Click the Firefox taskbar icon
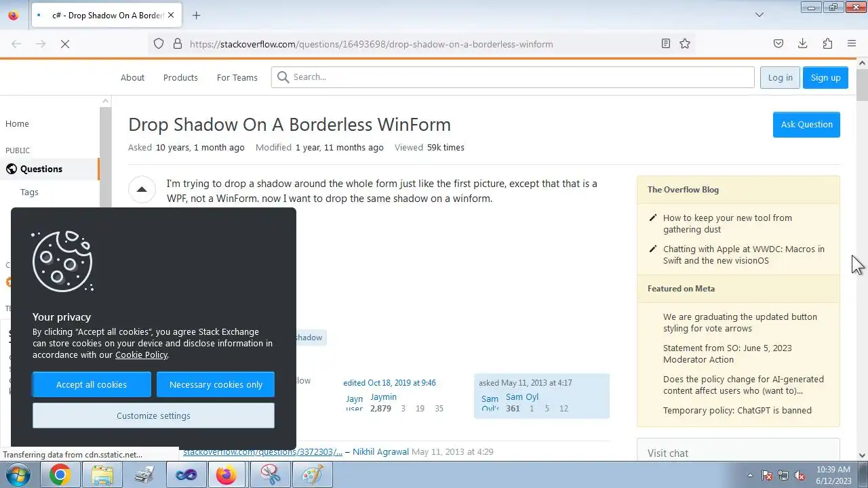The width and height of the screenshot is (868, 488). click(x=226, y=475)
